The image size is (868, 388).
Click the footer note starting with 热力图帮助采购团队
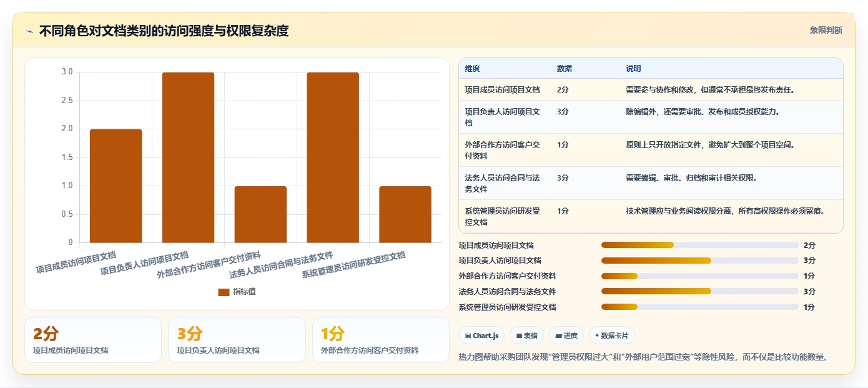643,357
